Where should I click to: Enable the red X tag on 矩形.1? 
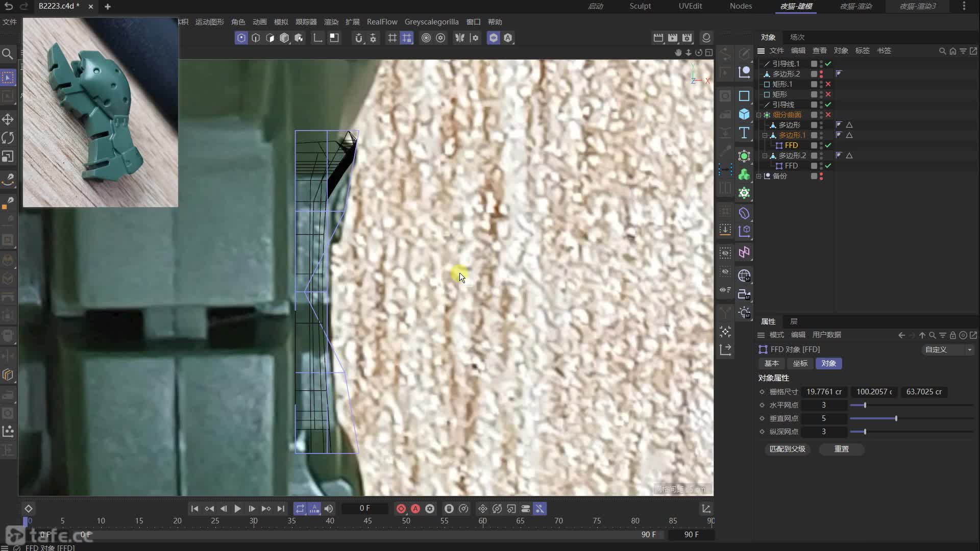(828, 84)
